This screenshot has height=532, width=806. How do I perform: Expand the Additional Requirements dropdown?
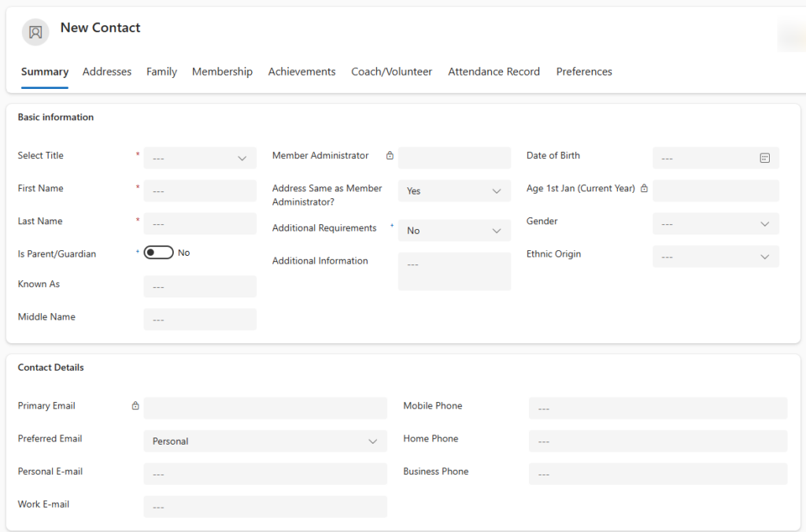(x=454, y=231)
